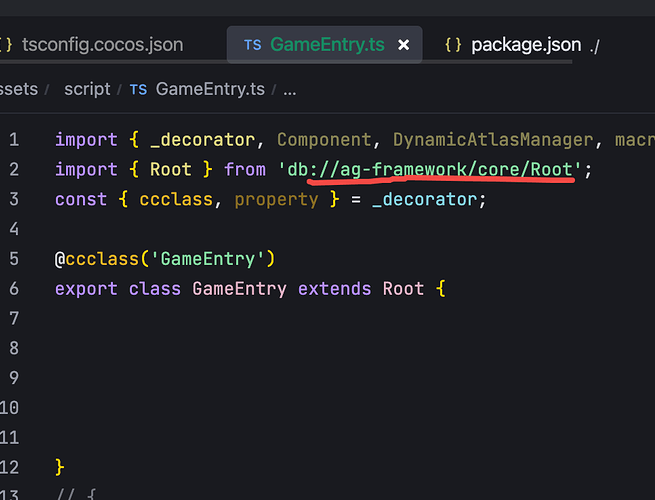Click the TS file icon in breadcrumbs

(x=138, y=89)
